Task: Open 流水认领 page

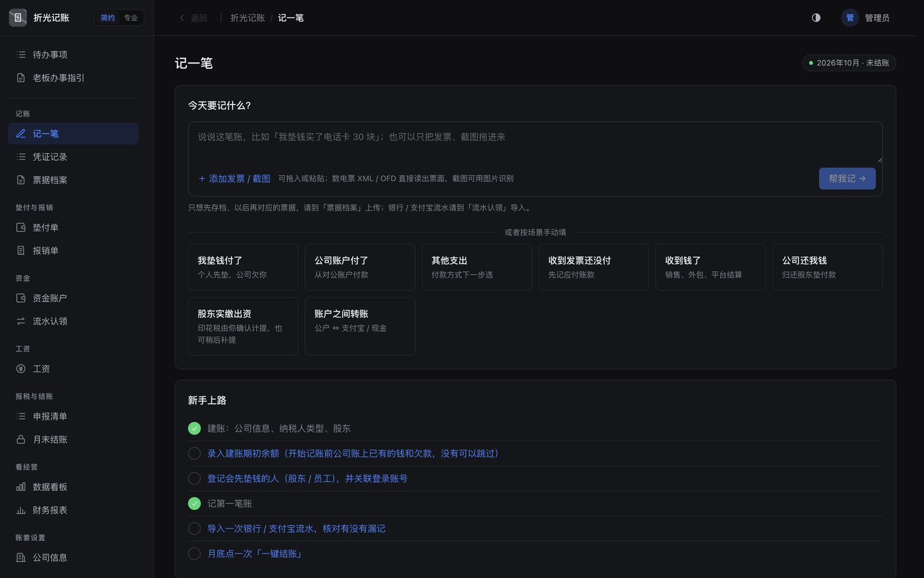Action: tap(73, 321)
